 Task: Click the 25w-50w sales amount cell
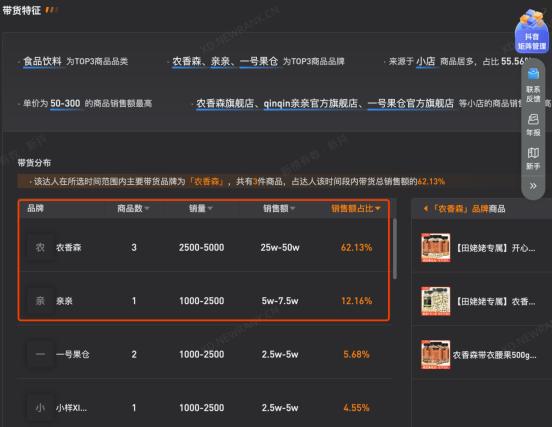(280, 247)
